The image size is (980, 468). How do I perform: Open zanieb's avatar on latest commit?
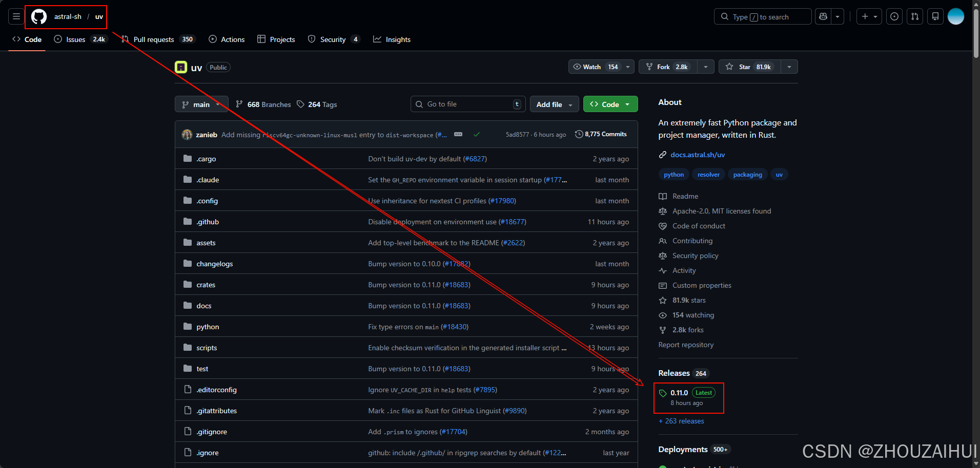click(x=187, y=134)
